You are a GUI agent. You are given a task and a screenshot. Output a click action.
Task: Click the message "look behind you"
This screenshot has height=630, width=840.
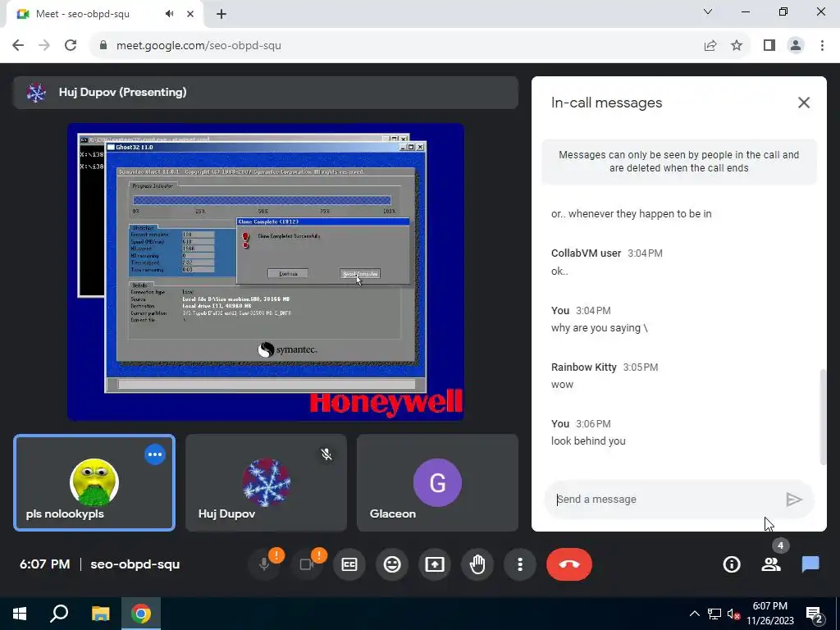click(x=588, y=441)
